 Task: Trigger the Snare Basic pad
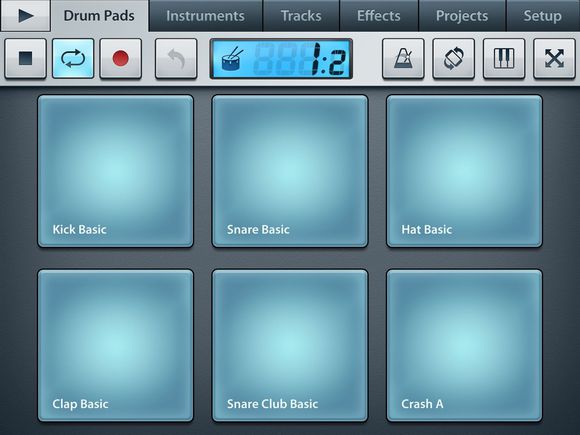coord(290,171)
